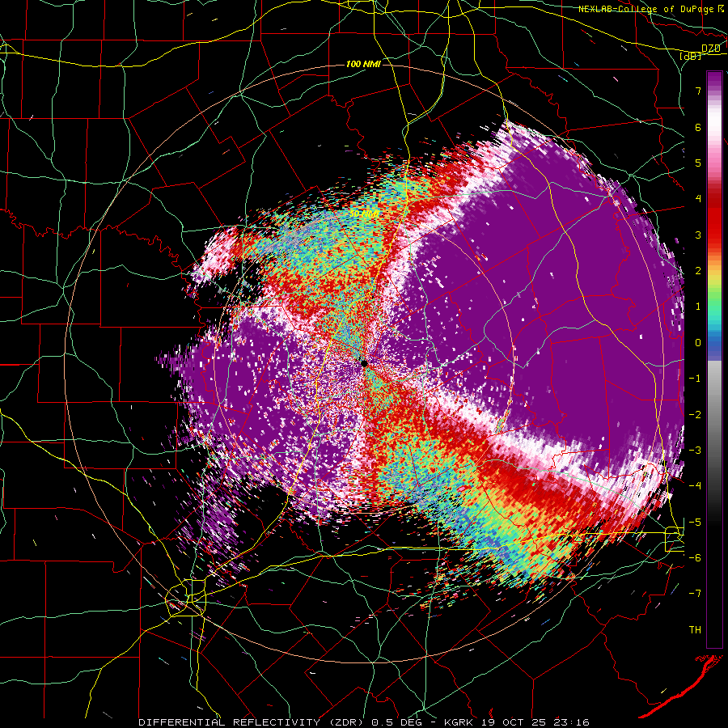728x728 pixels.
Task: Click the 7 value on color scale
Action: [x=698, y=91]
